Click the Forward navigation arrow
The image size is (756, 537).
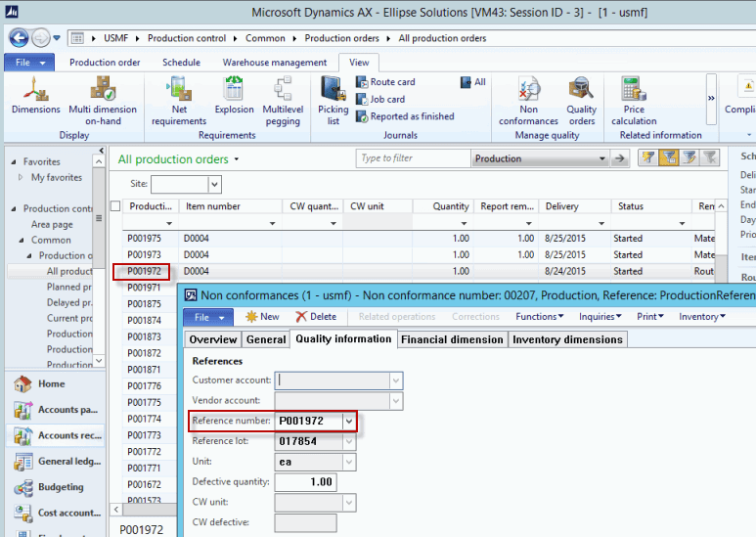coord(40,37)
